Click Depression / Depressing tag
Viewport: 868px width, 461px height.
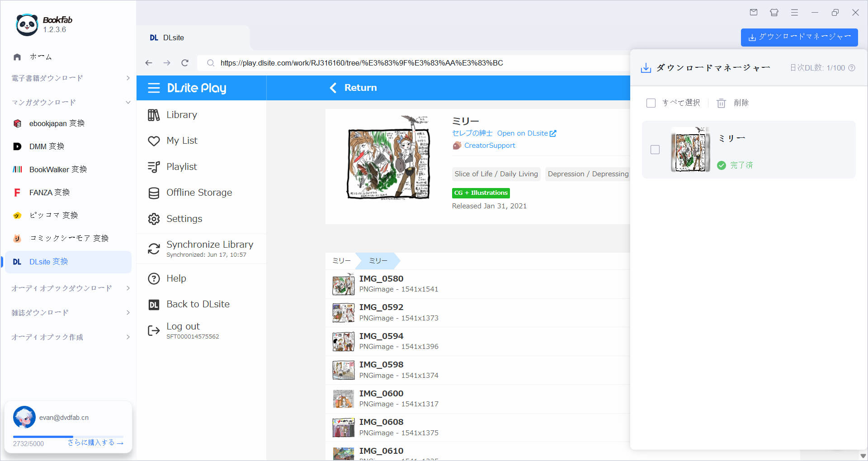(588, 174)
